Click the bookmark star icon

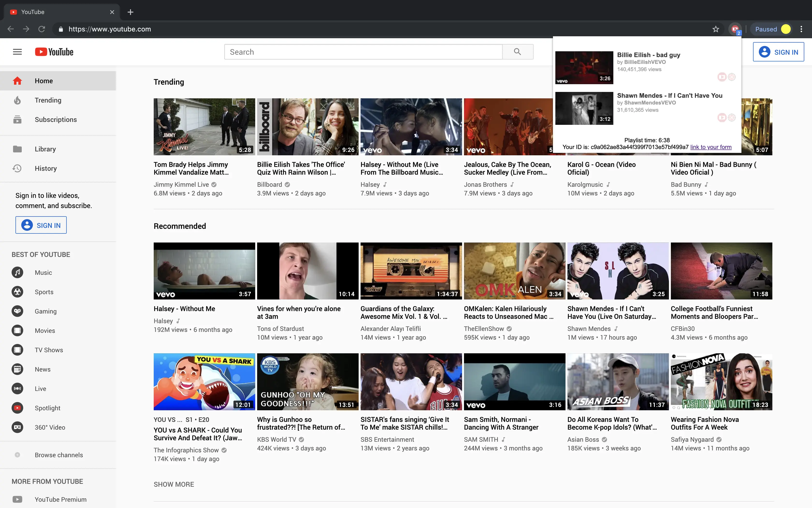coord(716,29)
